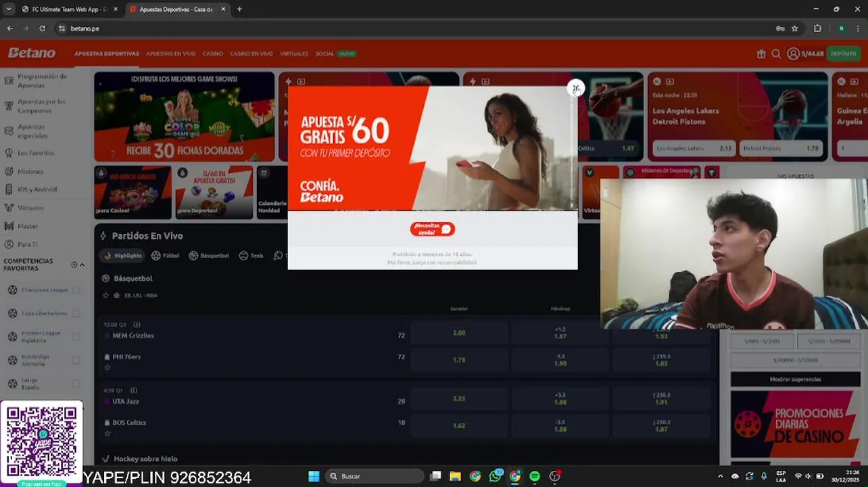The height and width of the screenshot is (487, 868).
Task: Select the Fútbol filter chip
Action: (166, 256)
